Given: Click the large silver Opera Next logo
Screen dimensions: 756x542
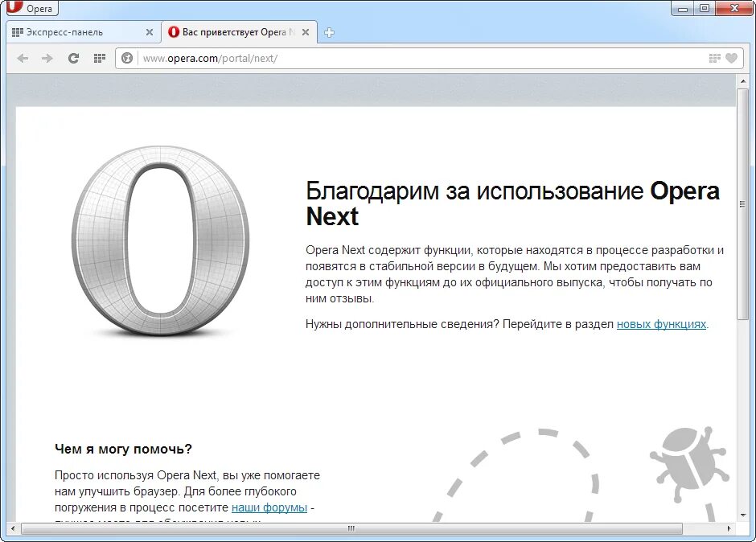Looking at the screenshot, I should [x=160, y=241].
